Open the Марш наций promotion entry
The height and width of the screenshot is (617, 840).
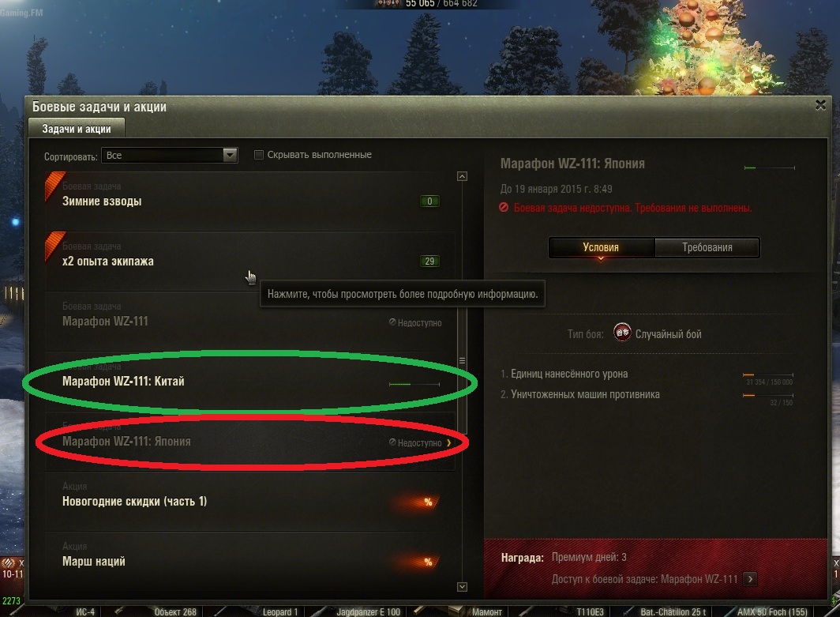pyautogui.click(x=251, y=561)
